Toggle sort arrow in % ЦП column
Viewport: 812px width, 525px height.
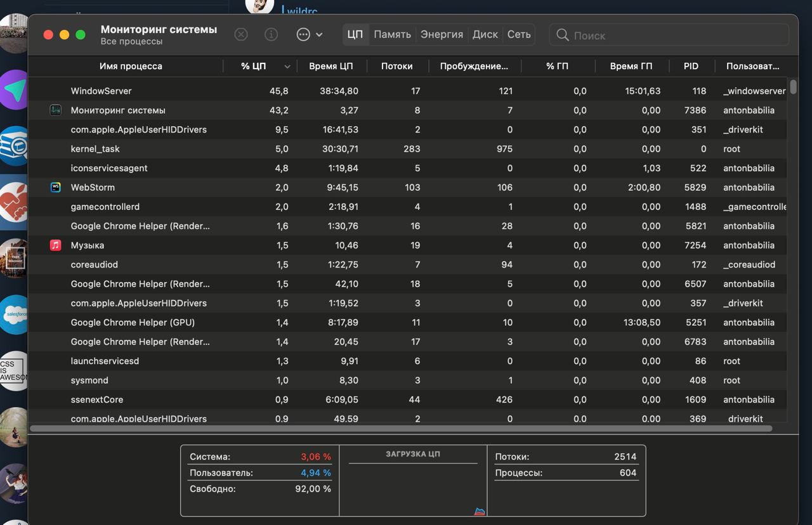click(287, 67)
